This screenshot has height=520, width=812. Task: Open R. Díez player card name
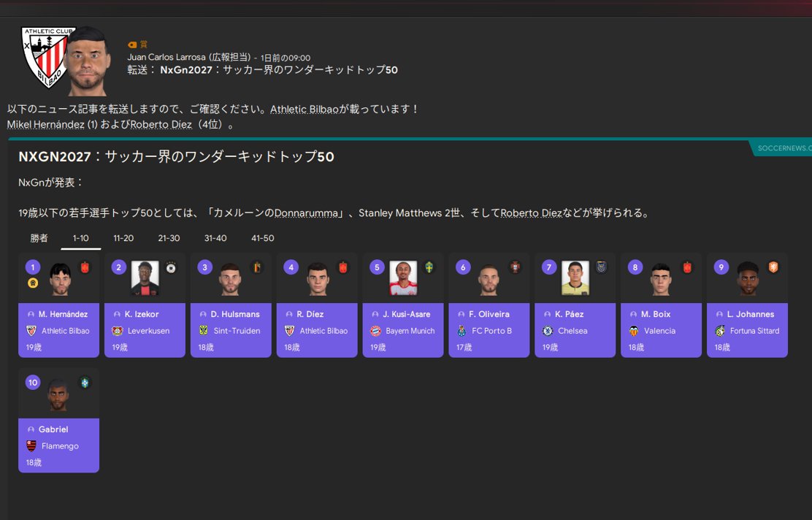click(310, 314)
